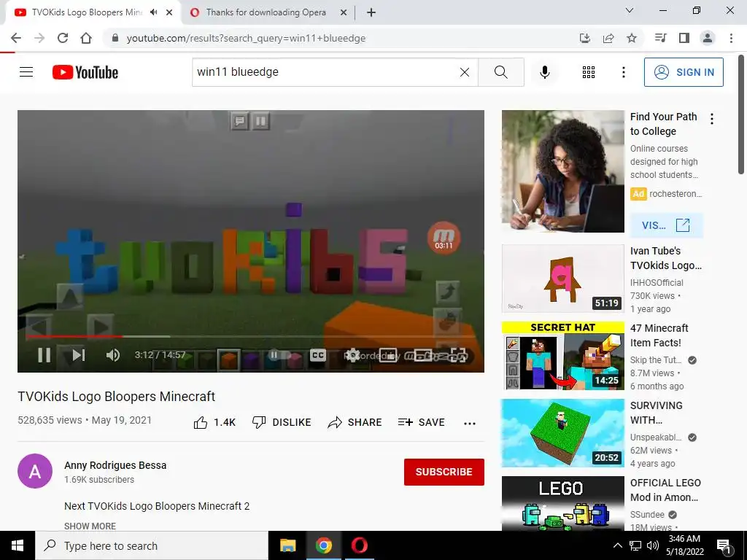Open the SHARE dialog
This screenshot has height=560, width=747.
click(355, 422)
